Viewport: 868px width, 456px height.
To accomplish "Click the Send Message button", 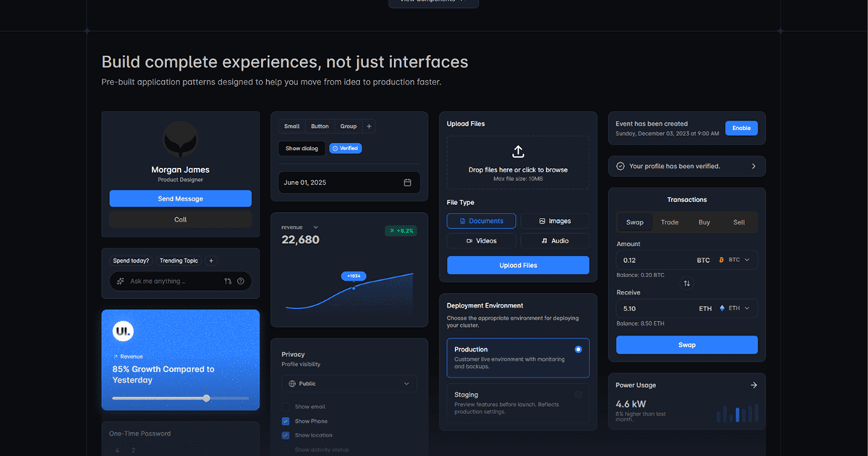I will coord(181,198).
